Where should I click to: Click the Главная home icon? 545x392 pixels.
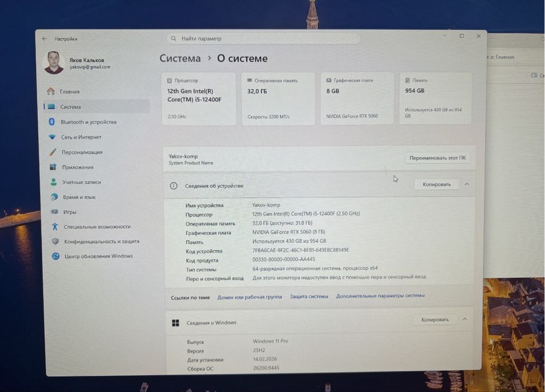coord(51,91)
